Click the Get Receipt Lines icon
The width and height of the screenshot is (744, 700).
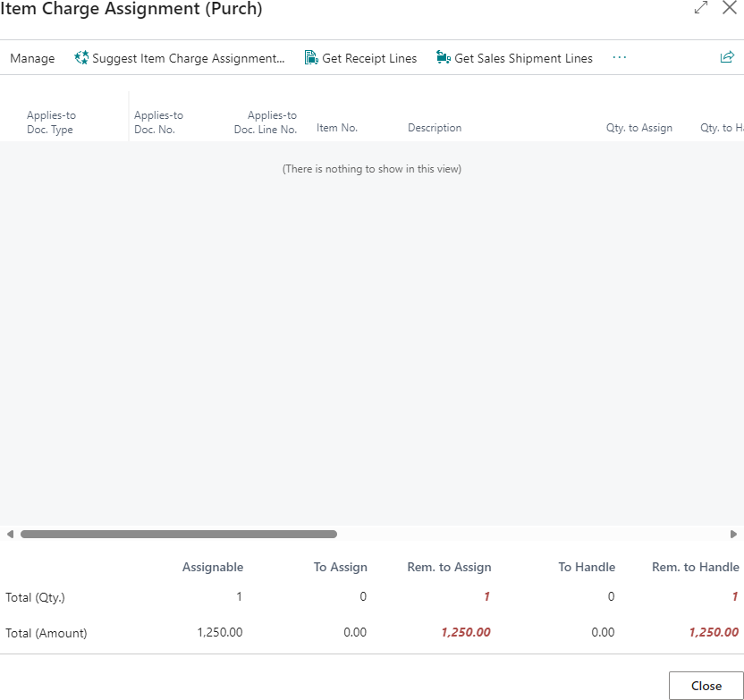(311, 58)
